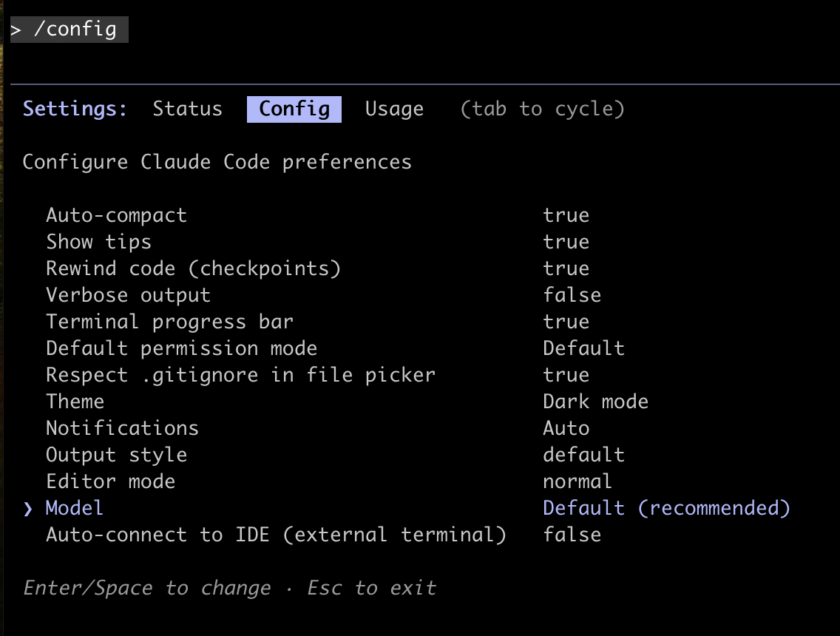Open the Usage tab
Image resolution: width=840 pixels, height=636 pixels.
[x=394, y=109]
